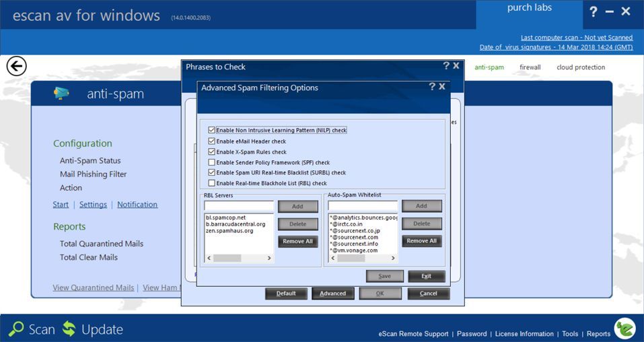Click the Auto-Spam Whitelist input field
The height and width of the screenshot is (342, 644).
click(x=363, y=205)
